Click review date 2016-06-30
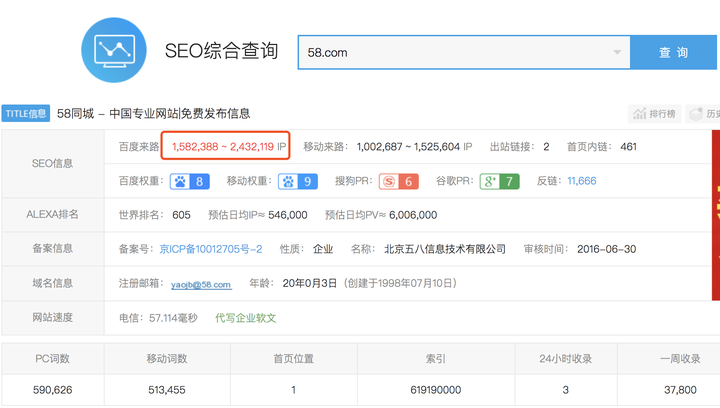 607,249
